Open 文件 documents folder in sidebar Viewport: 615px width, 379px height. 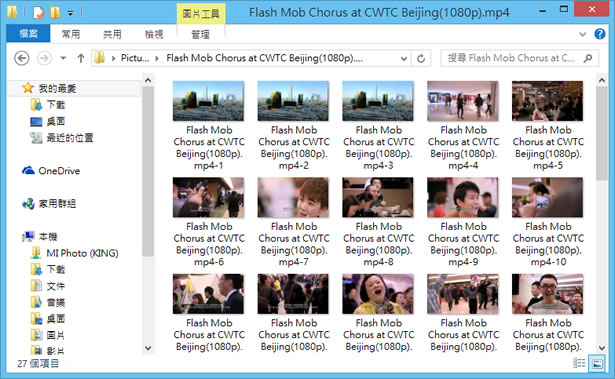coord(55,286)
